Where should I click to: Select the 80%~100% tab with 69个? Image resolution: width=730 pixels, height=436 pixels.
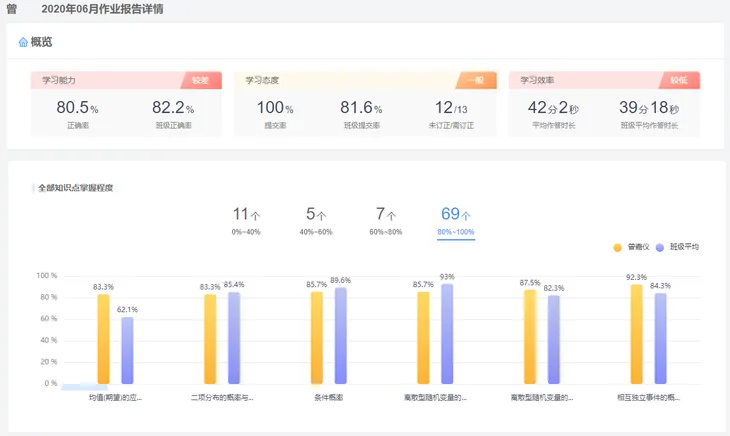(456, 220)
